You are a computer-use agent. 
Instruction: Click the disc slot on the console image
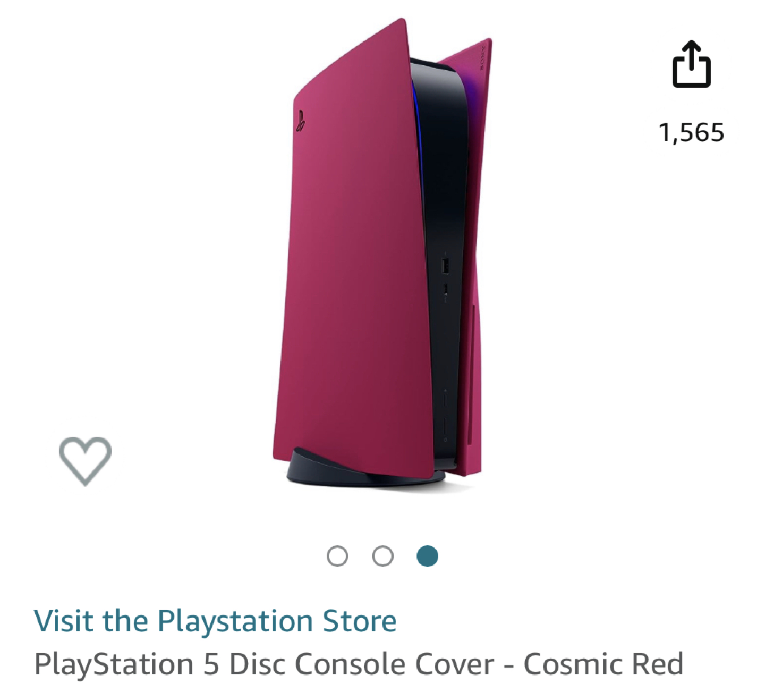point(469,372)
